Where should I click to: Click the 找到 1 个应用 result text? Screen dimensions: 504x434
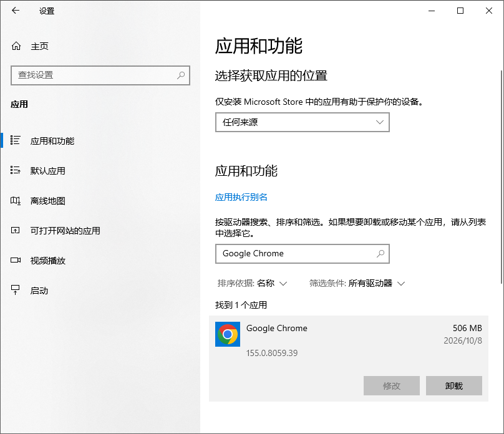241,305
